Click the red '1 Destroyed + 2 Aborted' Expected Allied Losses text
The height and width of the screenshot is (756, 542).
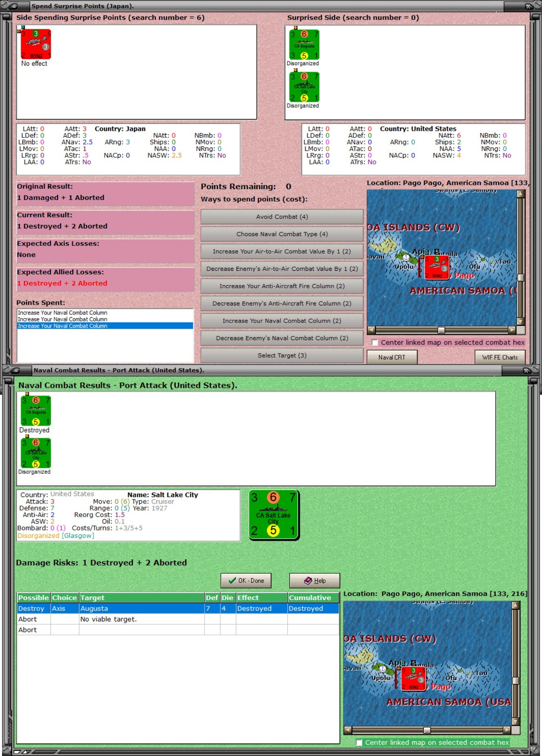[62, 283]
